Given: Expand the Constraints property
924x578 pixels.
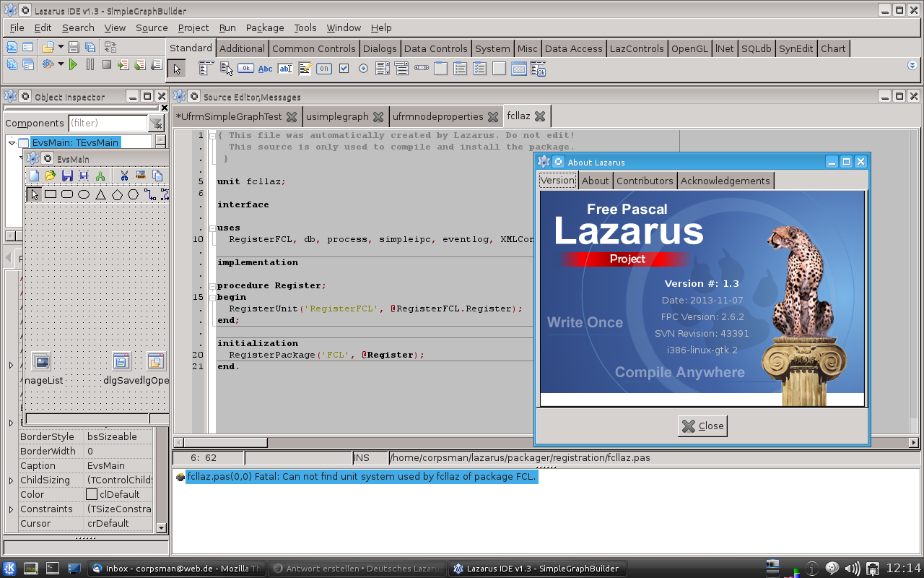Looking at the screenshot, I should [x=11, y=509].
